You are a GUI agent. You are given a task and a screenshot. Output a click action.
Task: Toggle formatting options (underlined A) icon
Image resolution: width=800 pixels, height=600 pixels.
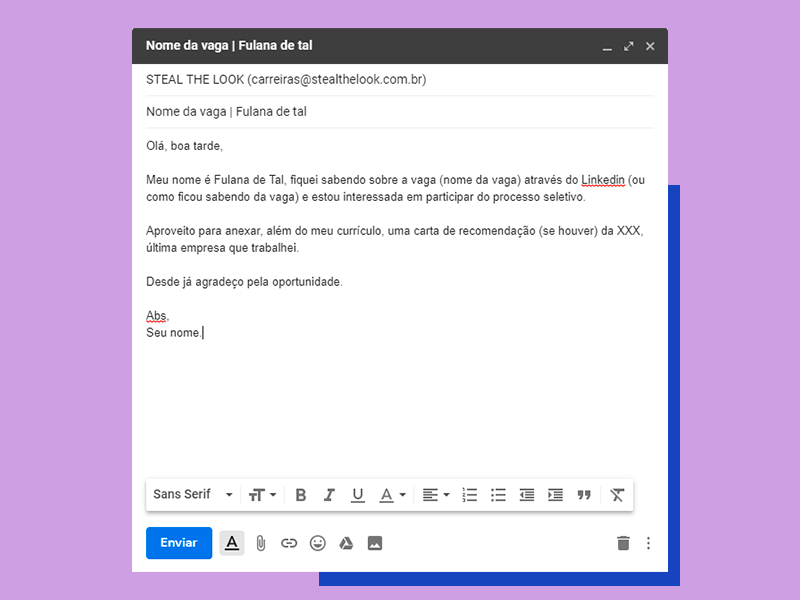[232, 543]
